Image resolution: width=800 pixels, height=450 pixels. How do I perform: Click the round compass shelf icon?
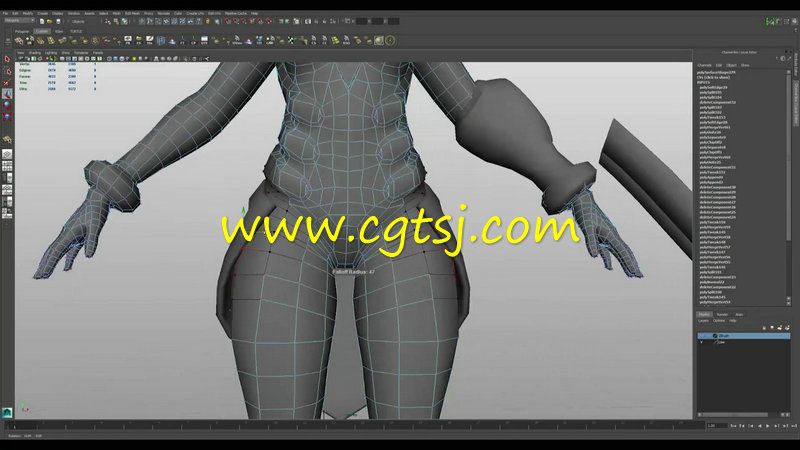[390, 40]
